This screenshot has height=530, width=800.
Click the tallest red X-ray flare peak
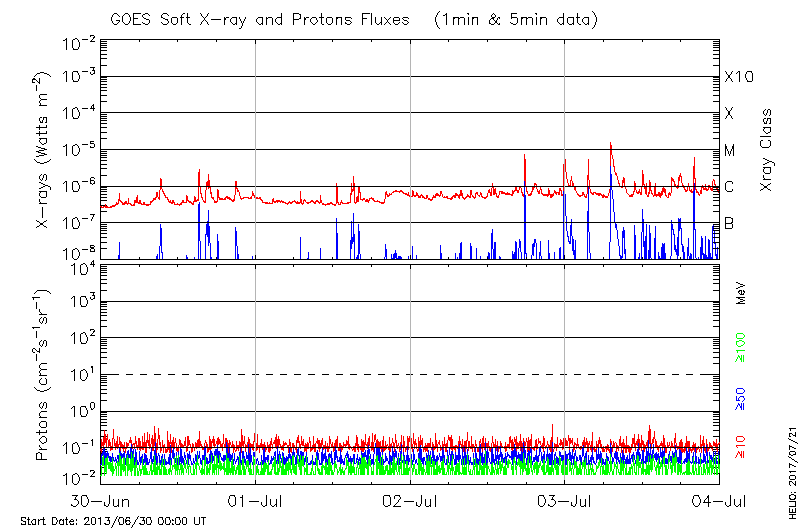tap(611, 144)
